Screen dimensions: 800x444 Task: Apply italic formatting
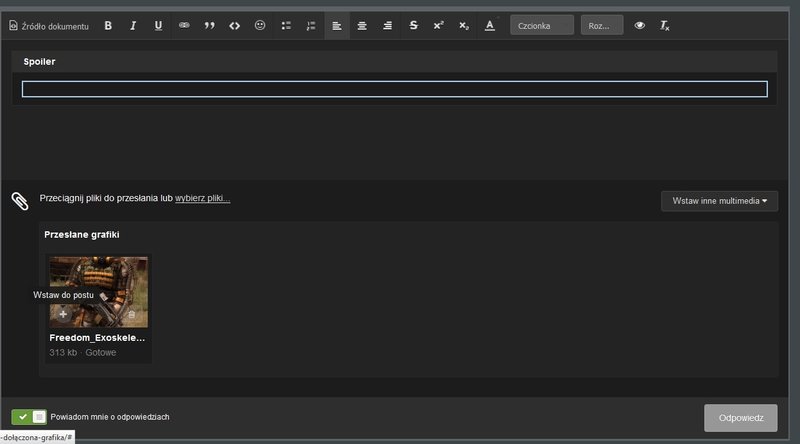pos(133,26)
